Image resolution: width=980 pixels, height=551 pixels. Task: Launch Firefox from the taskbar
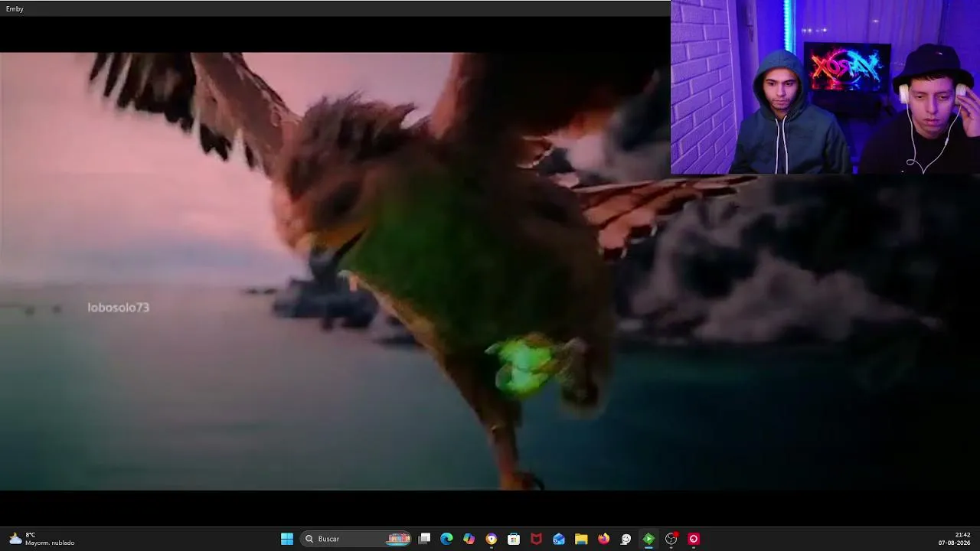(603, 539)
